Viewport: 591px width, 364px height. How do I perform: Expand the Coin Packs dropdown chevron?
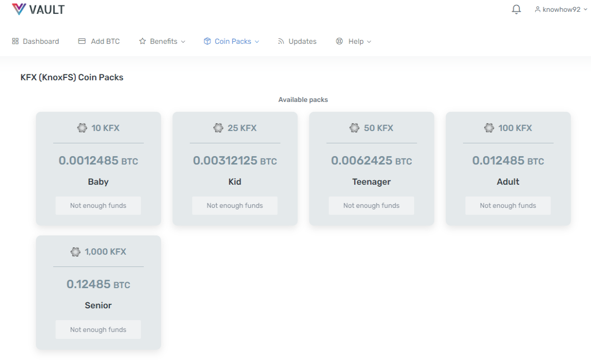click(x=257, y=42)
